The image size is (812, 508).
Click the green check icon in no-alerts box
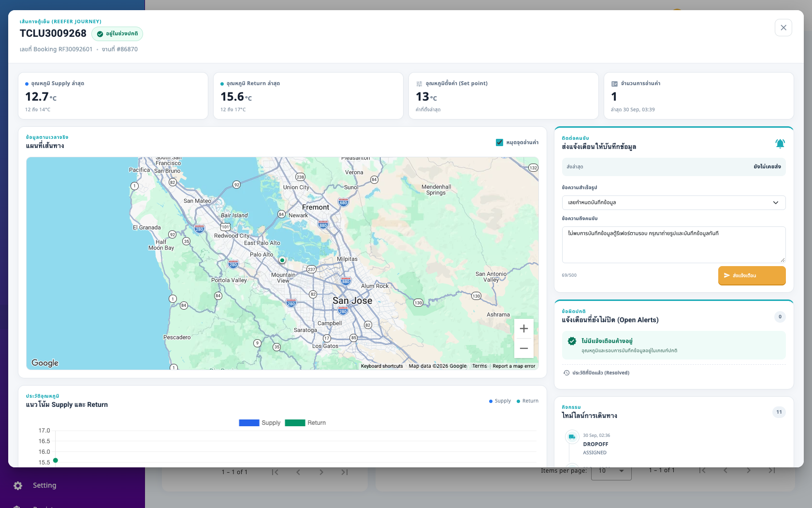coord(572,341)
